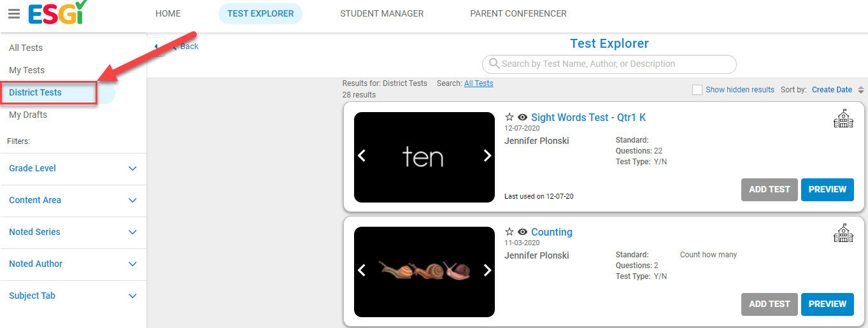The height and width of the screenshot is (328, 868).
Task: Star the Sight Words Test favorite icon
Action: [x=509, y=117]
